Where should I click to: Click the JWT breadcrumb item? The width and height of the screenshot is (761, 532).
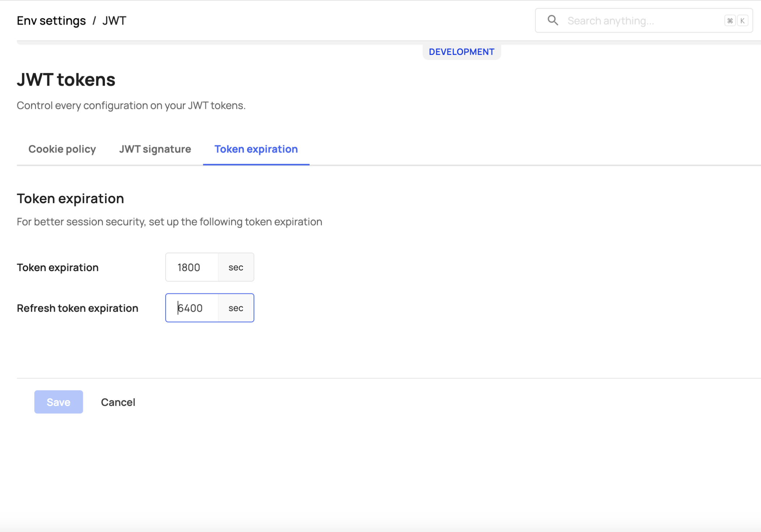click(x=114, y=21)
